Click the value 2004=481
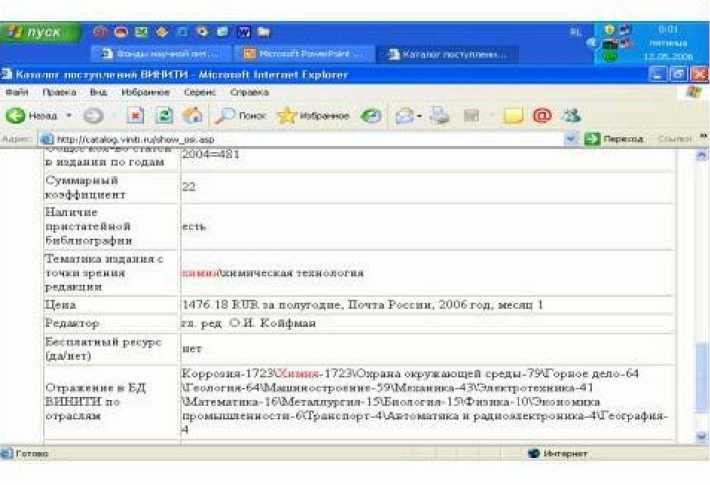The width and height of the screenshot is (710, 485). click(211, 154)
